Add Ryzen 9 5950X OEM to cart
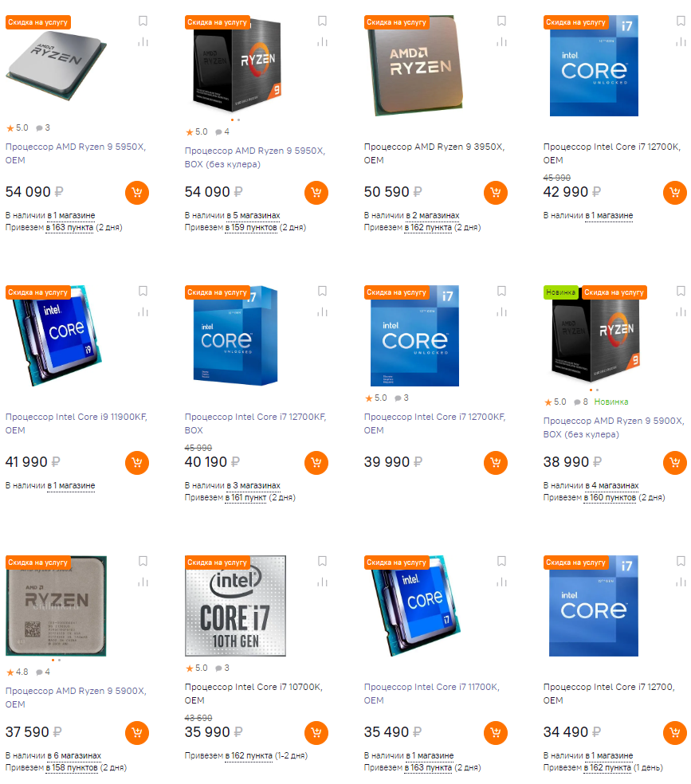The image size is (691, 784). pos(137,193)
